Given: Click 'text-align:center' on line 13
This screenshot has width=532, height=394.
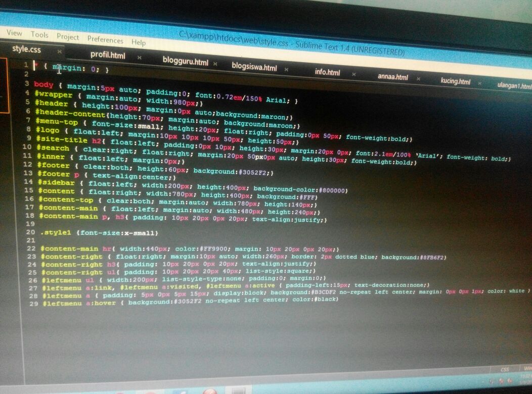Looking at the screenshot, I should point(130,176).
